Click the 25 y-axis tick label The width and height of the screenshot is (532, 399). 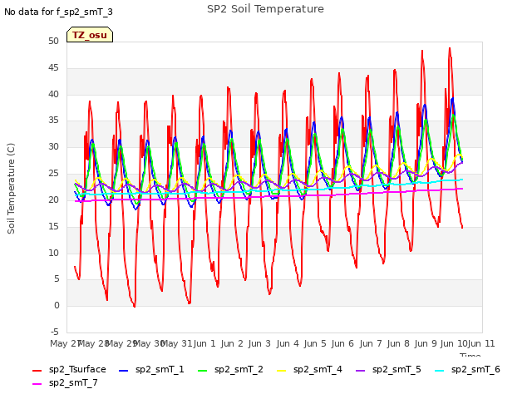click(x=53, y=174)
